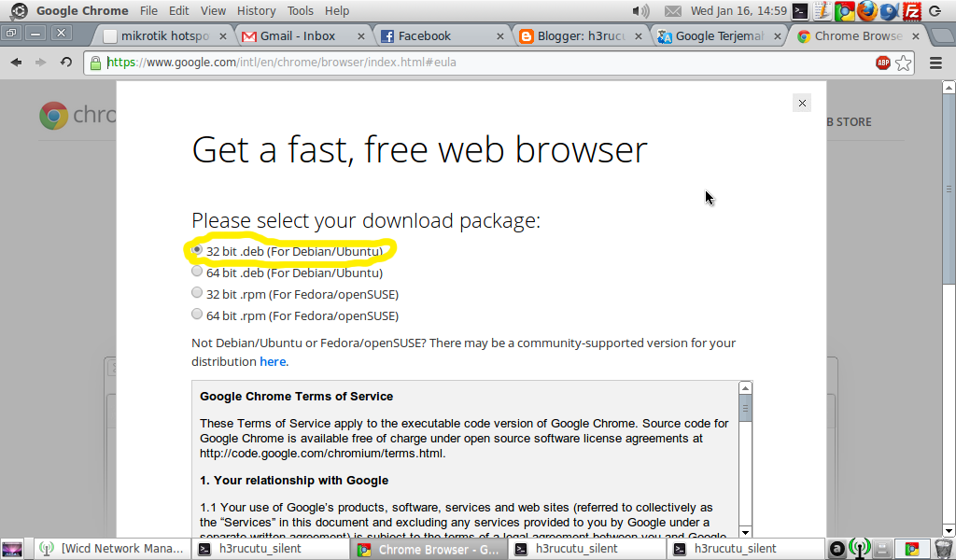
Task: Choose 64 bit .rpm (For Fedora/openSUSE)
Action: point(196,314)
